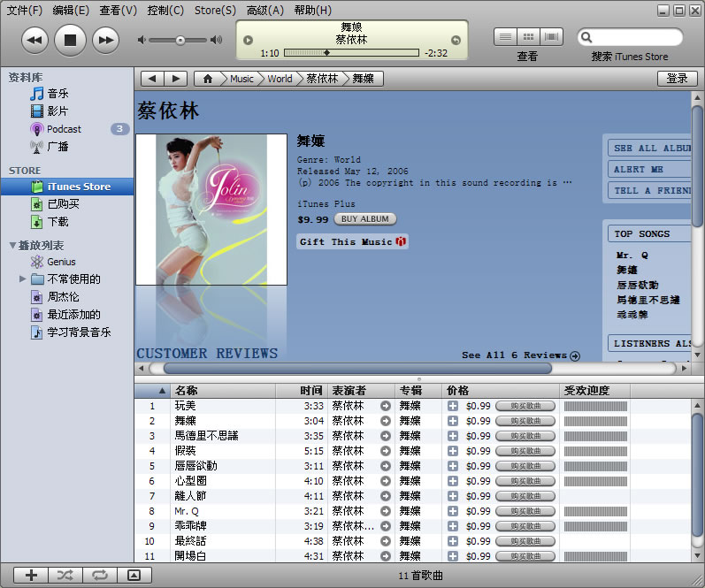Image resolution: width=705 pixels, height=588 pixels.
Task: Go forward in store navigation
Action: click(x=176, y=79)
